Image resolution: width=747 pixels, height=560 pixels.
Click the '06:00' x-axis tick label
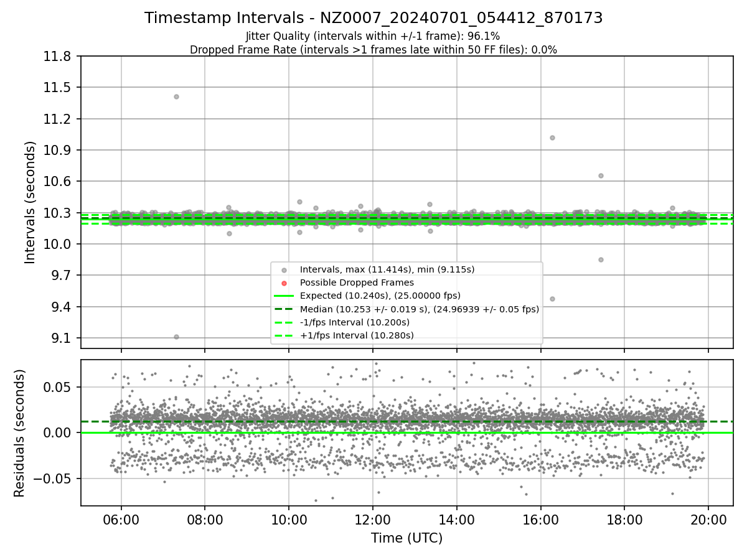(x=121, y=519)
